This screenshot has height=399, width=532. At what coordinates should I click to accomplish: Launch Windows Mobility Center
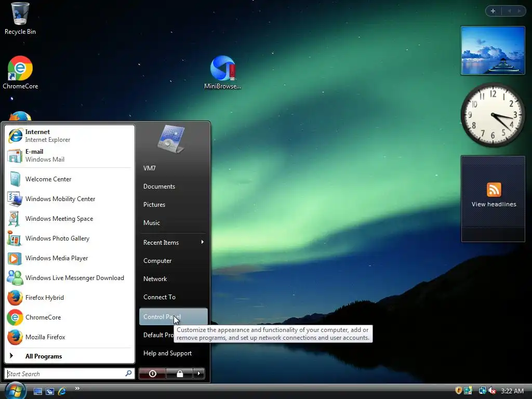69,199
